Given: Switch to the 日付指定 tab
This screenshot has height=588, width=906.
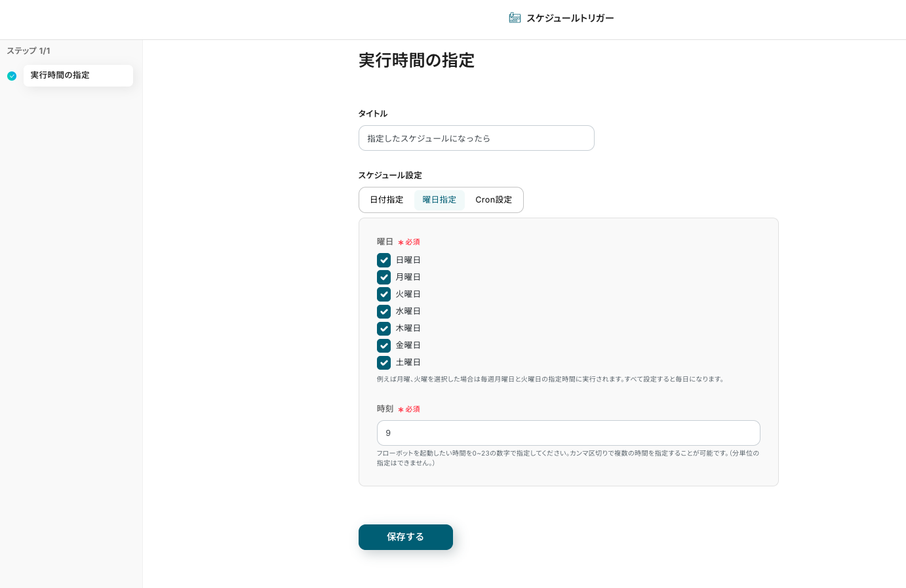Looking at the screenshot, I should coord(386,200).
